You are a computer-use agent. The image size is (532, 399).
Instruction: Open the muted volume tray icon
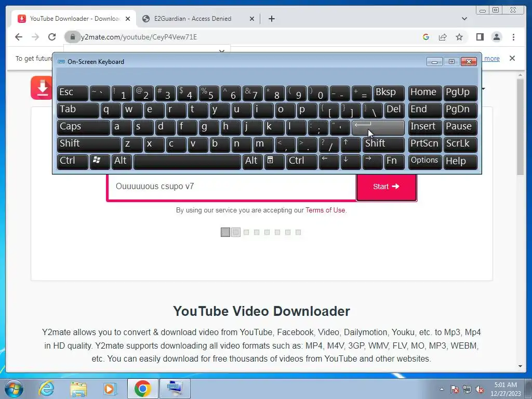480,389
